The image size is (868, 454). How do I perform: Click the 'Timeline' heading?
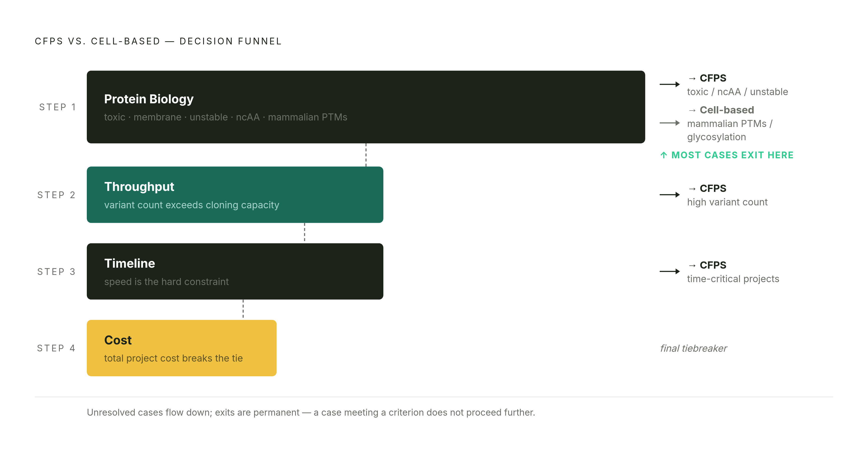pos(130,263)
